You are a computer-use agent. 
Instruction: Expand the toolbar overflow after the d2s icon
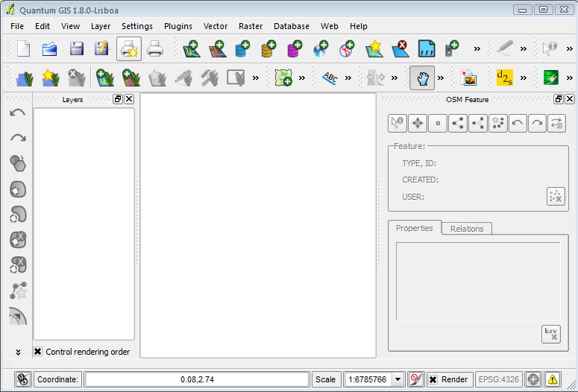(524, 78)
